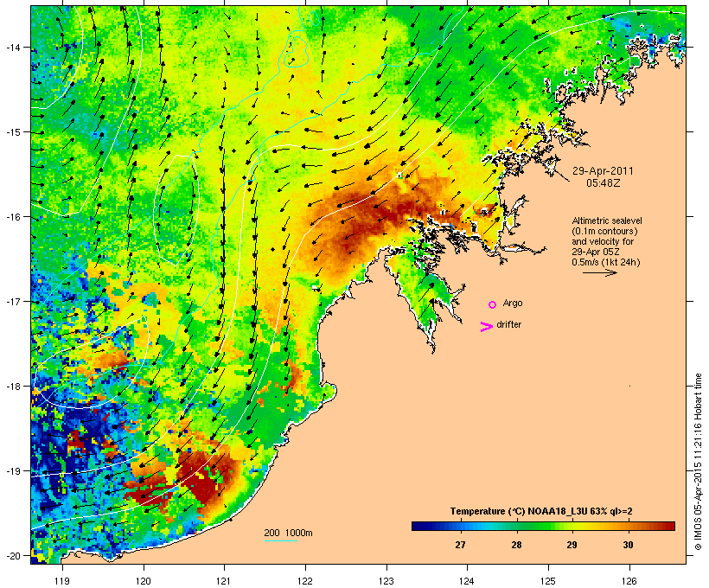Click the '05:48Z' time label

(604, 183)
